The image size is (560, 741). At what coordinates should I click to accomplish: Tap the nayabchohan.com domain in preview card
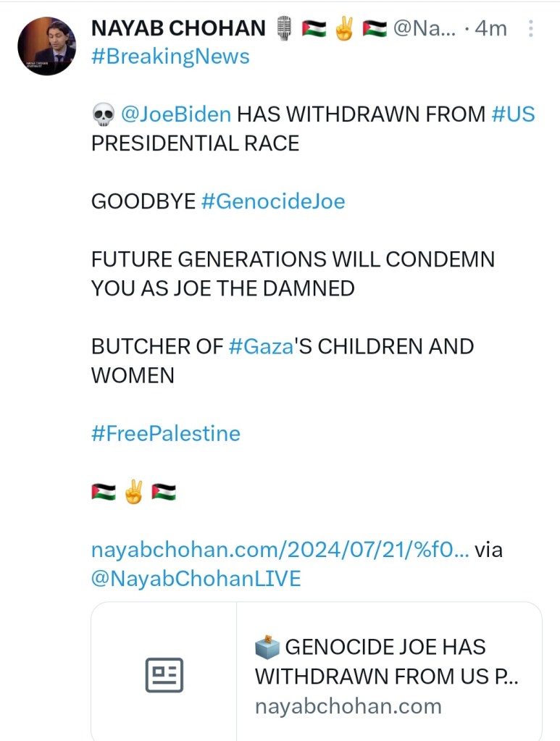(x=348, y=706)
